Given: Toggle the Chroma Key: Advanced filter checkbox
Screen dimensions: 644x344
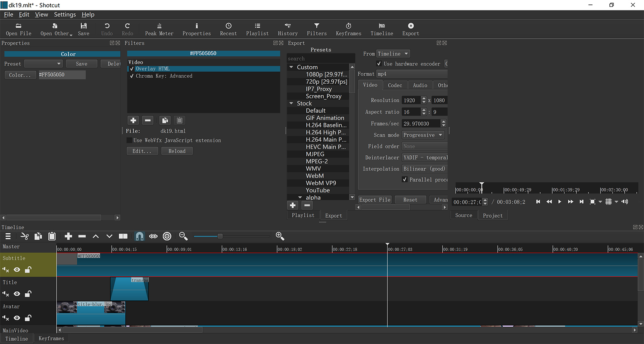Looking at the screenshot, I should [132, 76].
